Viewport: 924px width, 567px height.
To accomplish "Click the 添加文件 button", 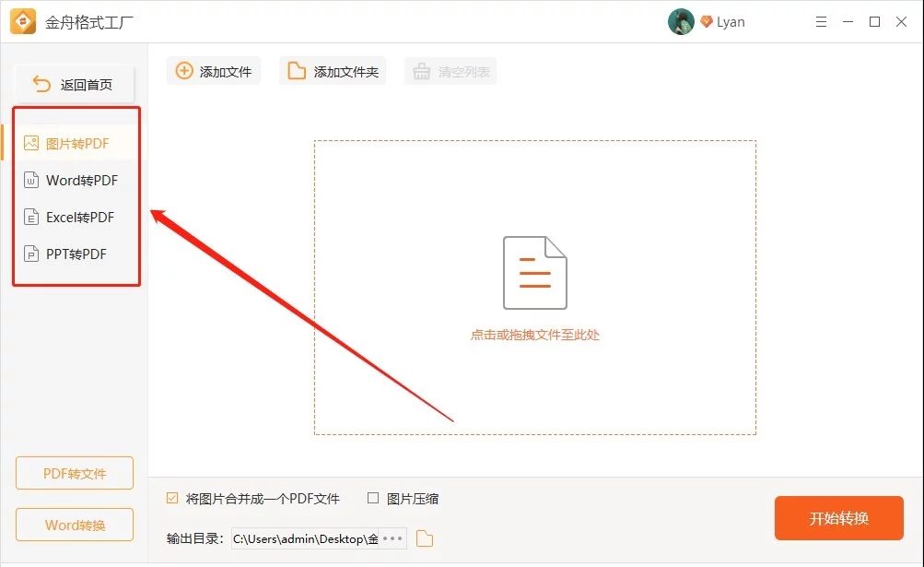I will pyautogui.click(x=214, y=71).
